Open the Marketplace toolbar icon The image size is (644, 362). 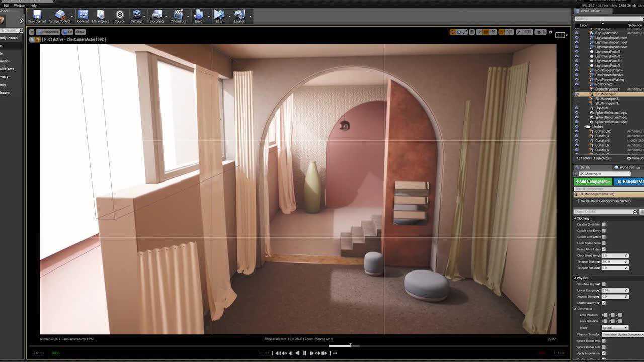pos(101,16)
